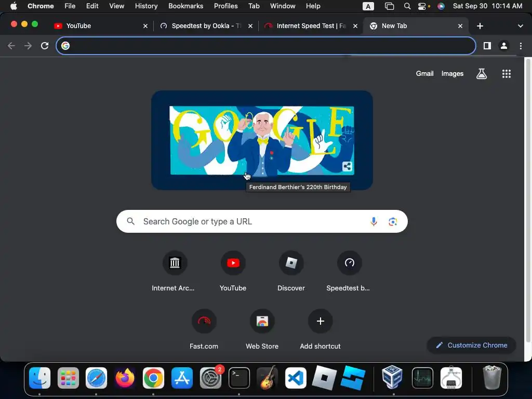The width and height of the screenshot is (532, 399).
Task: Open the Profiles menu
Action: pyautogui.click(x=225, y=6)
